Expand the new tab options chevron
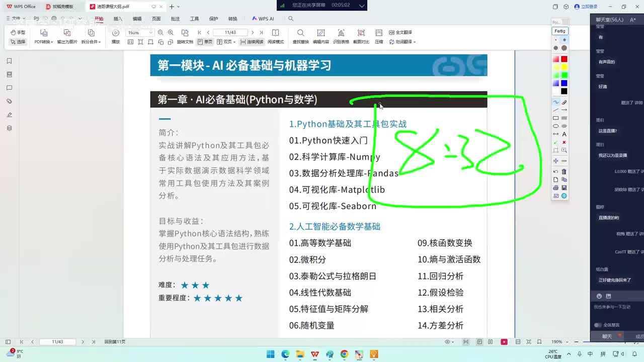This screenshot has height=362, width=644. click(179, 7)
